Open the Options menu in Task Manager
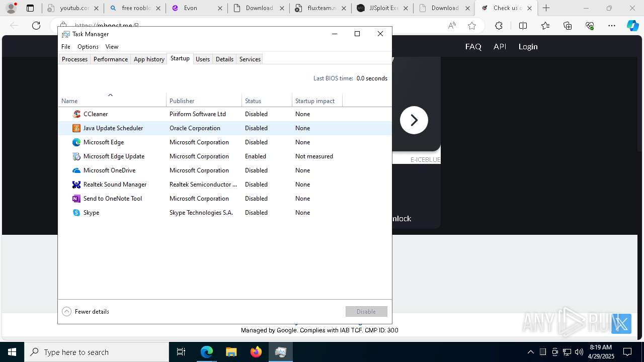Viewport: 644px width, 362px height. 88,47
